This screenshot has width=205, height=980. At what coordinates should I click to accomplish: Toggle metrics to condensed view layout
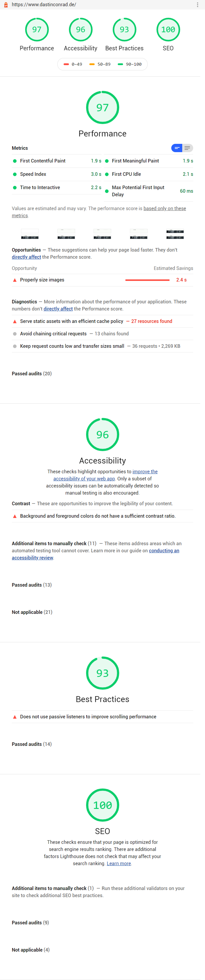coord(177,148)
